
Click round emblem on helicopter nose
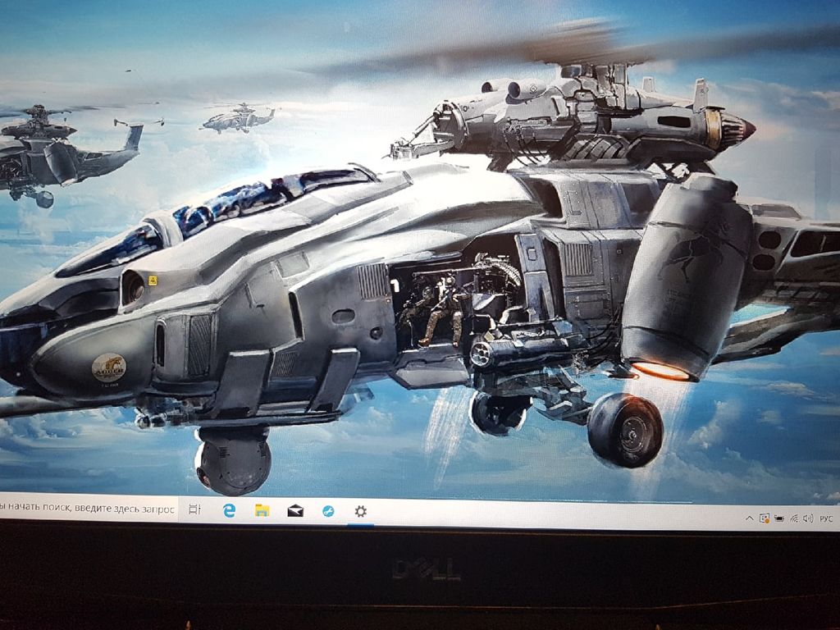click(108, 367)
